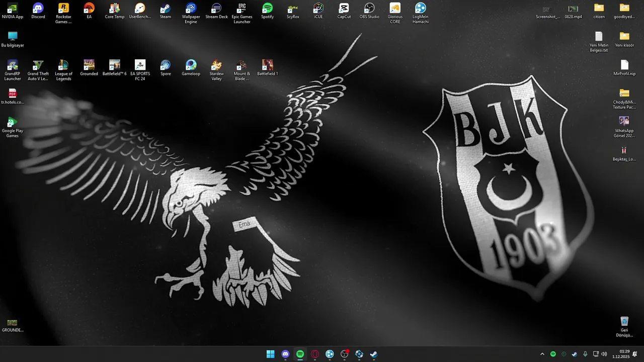
Task: Select the Discord desktop shortcut
Action: click(x=38, y=11)
